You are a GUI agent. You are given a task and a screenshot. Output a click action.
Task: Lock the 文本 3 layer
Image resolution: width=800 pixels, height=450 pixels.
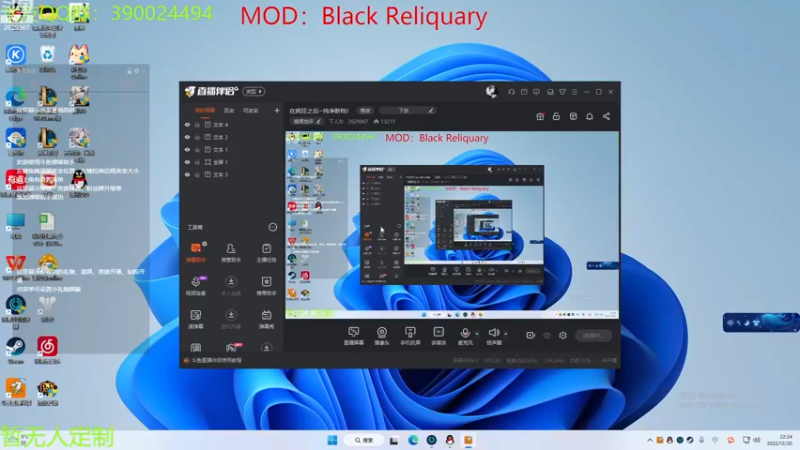(197, 174)
